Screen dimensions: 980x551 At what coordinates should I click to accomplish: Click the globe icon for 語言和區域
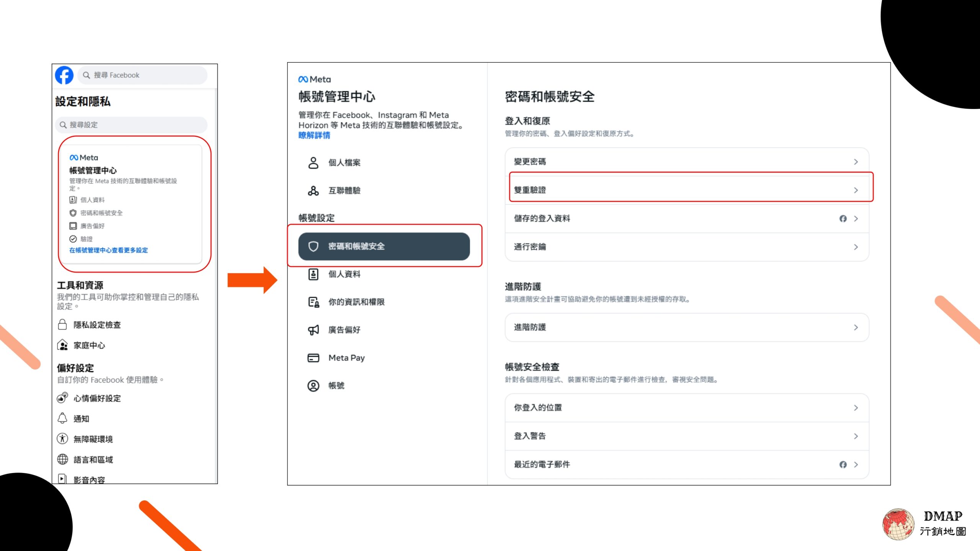coord(62,459)
